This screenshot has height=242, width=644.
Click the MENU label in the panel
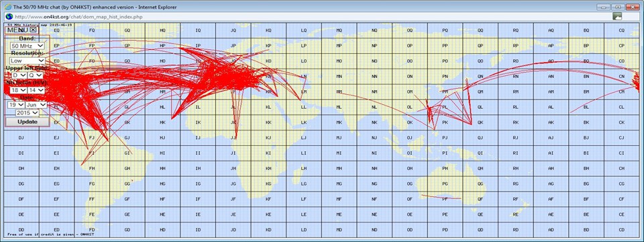point(17,30)
